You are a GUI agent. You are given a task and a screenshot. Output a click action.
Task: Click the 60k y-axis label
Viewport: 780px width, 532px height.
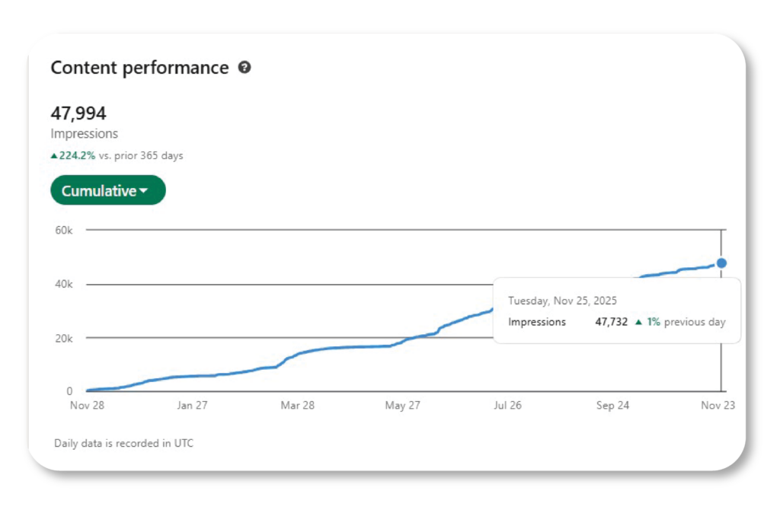62,230
